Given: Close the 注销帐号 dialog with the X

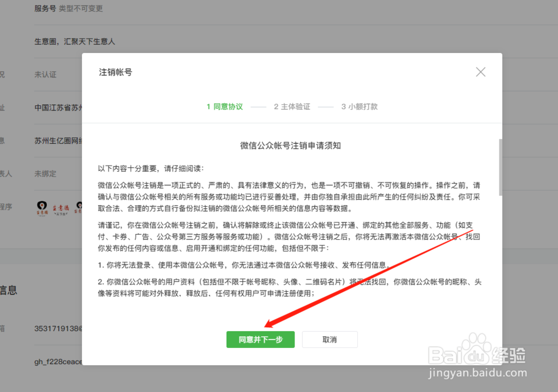Looking at the screenshot, I should [480, 72].
